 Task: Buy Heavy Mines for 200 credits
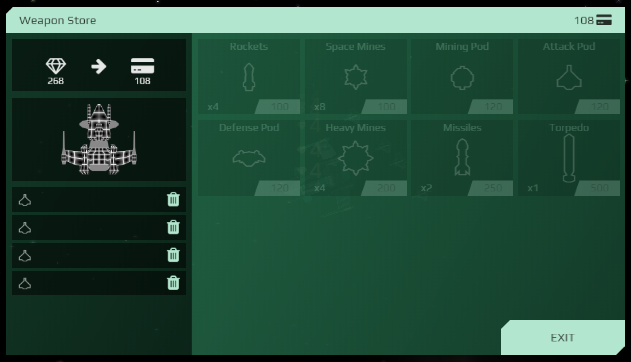point(384,188)
